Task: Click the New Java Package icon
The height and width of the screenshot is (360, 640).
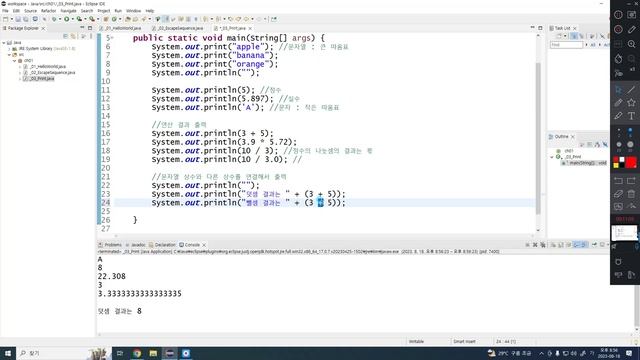Action: pos(105,19)
